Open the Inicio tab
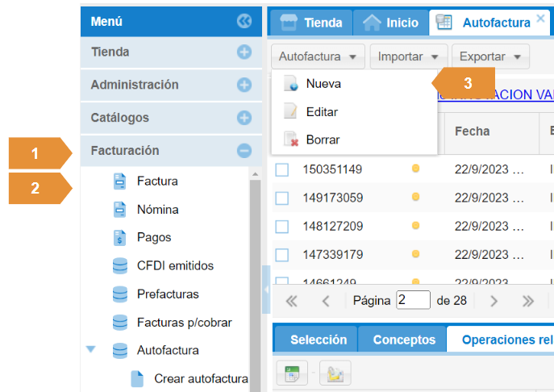 [391, 23]
